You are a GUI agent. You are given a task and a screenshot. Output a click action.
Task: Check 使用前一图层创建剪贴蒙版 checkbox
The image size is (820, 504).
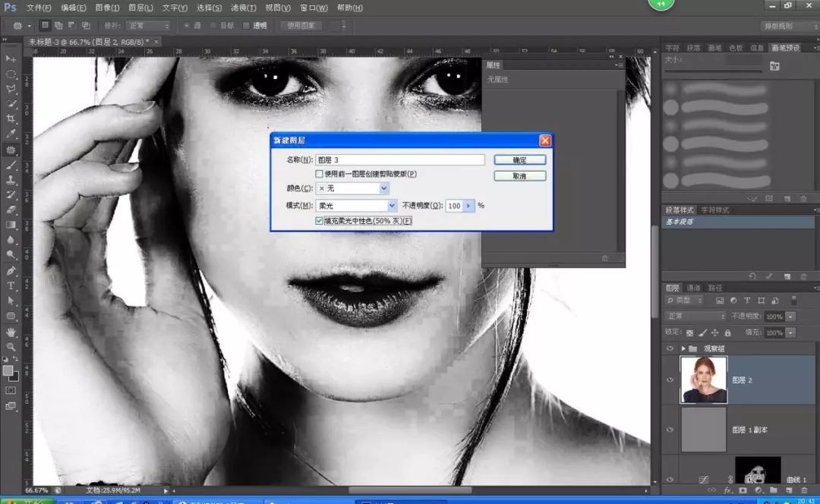pos(319,174)
